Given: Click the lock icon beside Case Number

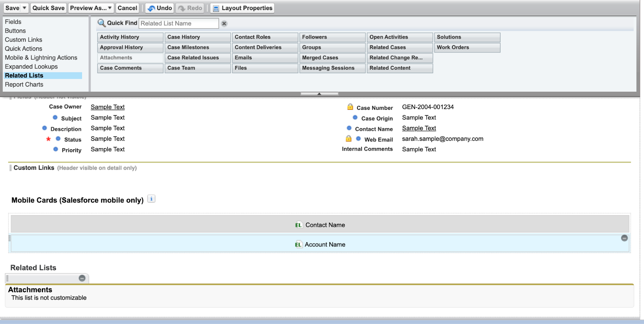Looking at the screenshot, I should [350, 107].
